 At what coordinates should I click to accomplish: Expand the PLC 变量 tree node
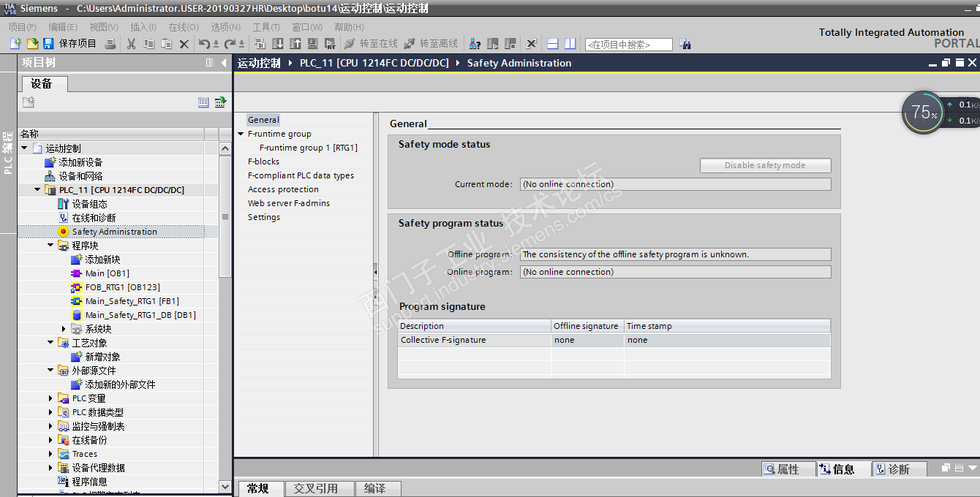[x=50, y=398]
